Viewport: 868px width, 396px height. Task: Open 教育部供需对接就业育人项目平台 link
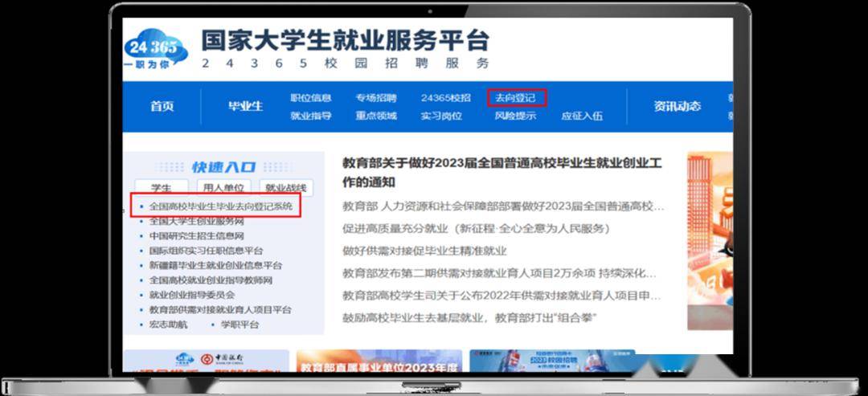(219, 310)
